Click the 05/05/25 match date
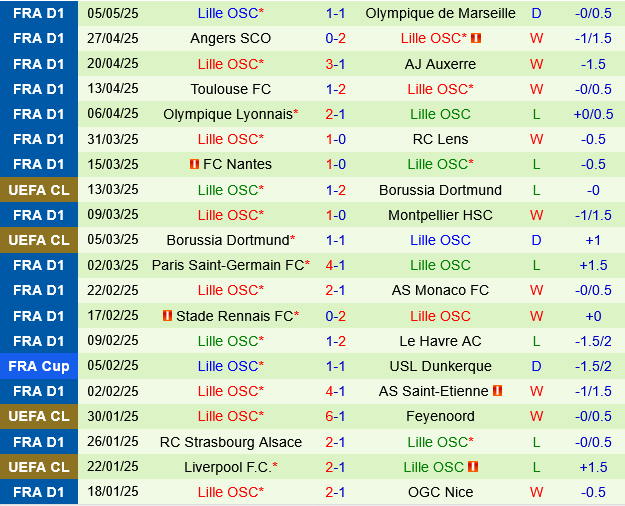625x506 pixels. click(x=113, y=13)
